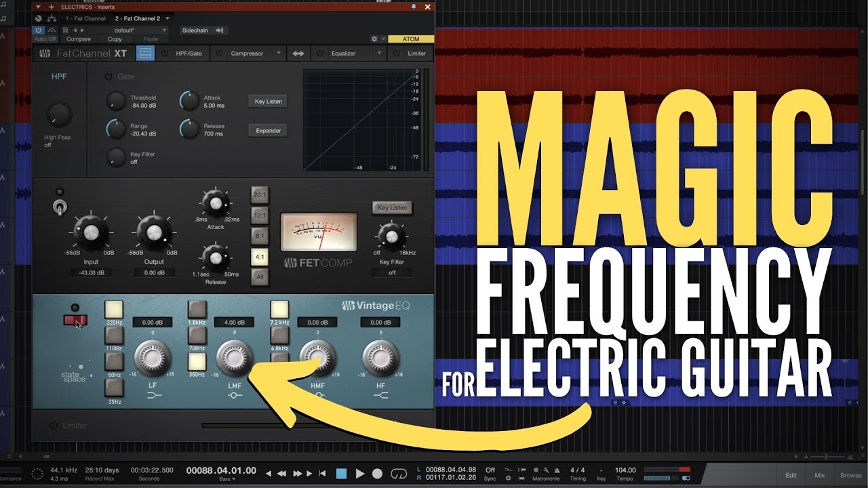Click the swap compressor and EQ order arrows

coord(298,54)
